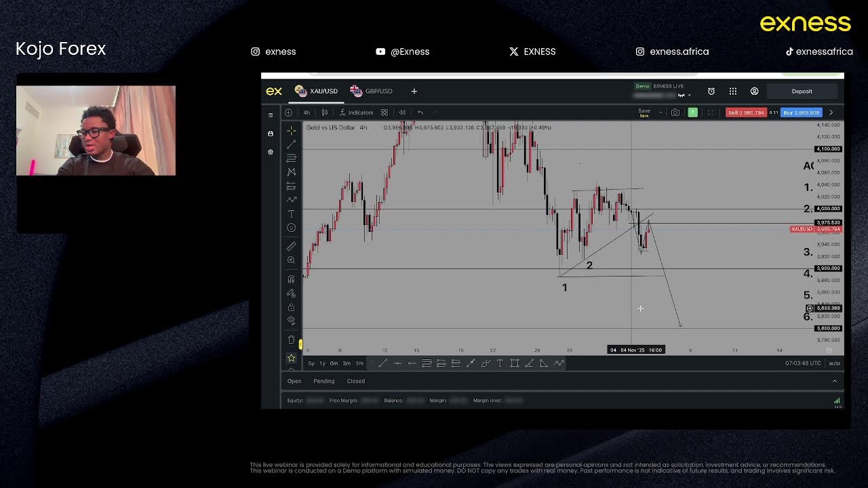Add a new instrument tab with plus
The height and width of the screenshot is (488, 868).
point(414,91)
